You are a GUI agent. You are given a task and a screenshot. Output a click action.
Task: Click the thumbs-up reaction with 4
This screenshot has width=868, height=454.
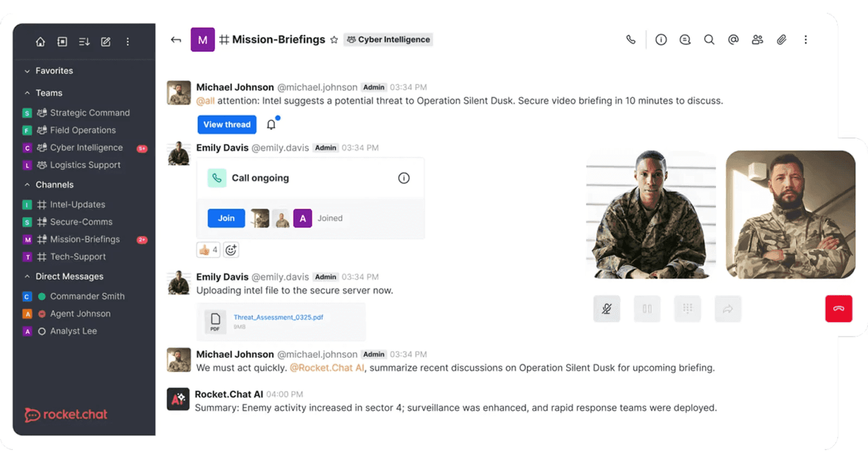click(x=208, y=250)
